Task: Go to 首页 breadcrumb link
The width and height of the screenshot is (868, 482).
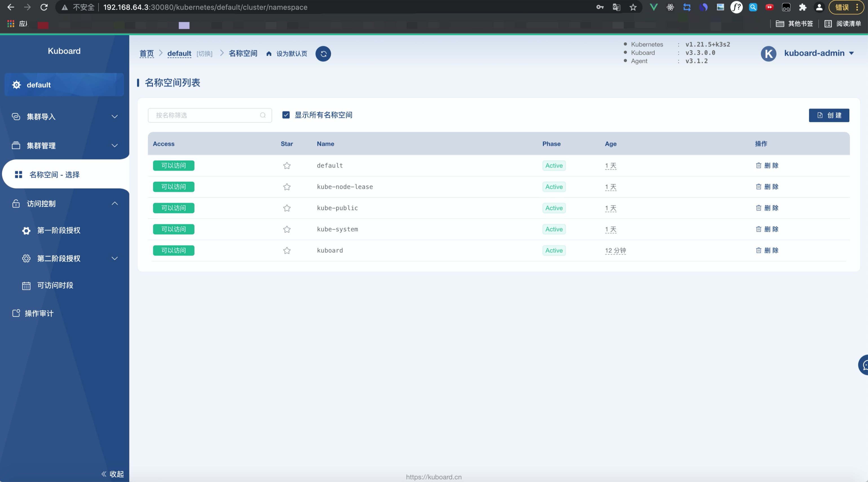Action: click(x=147, y=54)
